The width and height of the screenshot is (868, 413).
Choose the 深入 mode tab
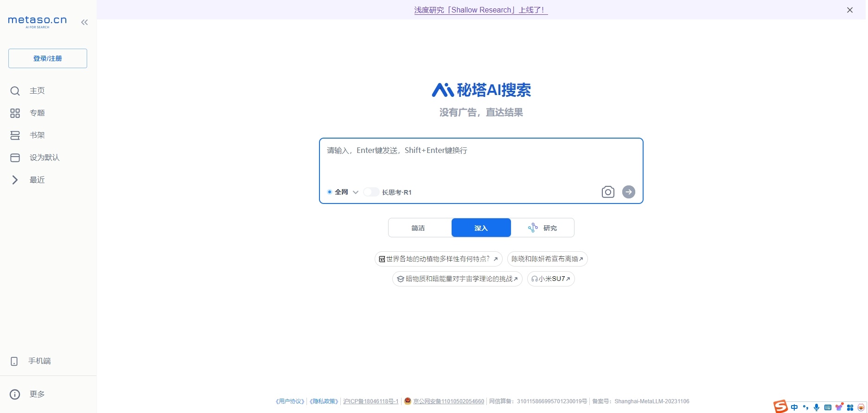tap(481, 228)
